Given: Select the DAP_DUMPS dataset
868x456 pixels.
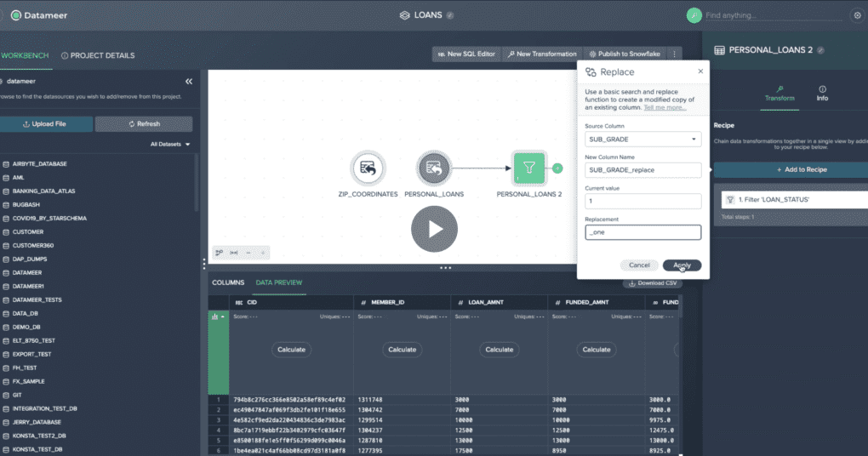Looking at the screenshot, I should tap(29, 259).
